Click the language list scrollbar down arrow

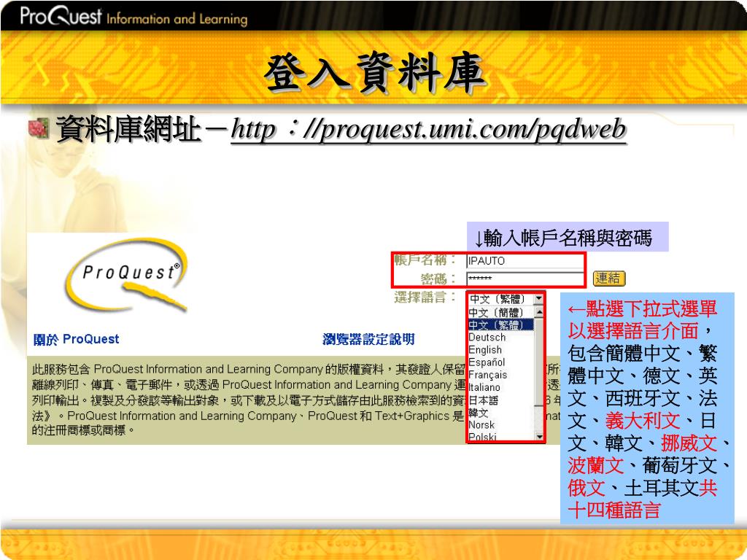539,436
